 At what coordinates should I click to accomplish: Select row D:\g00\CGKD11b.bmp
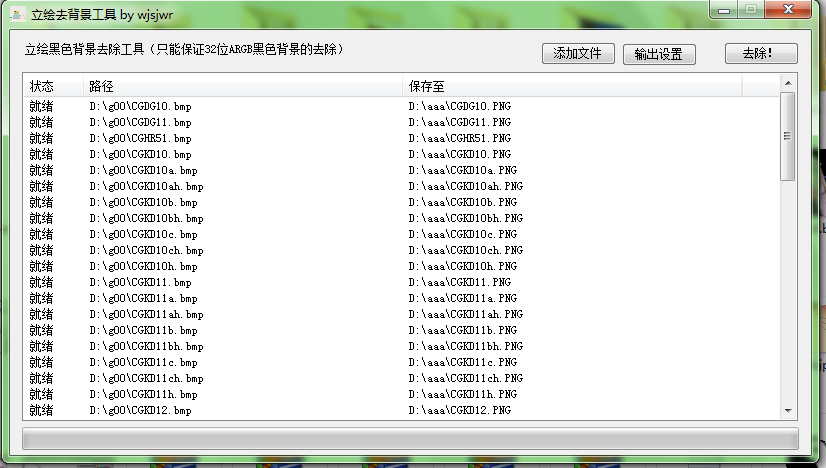pos(401,330)
